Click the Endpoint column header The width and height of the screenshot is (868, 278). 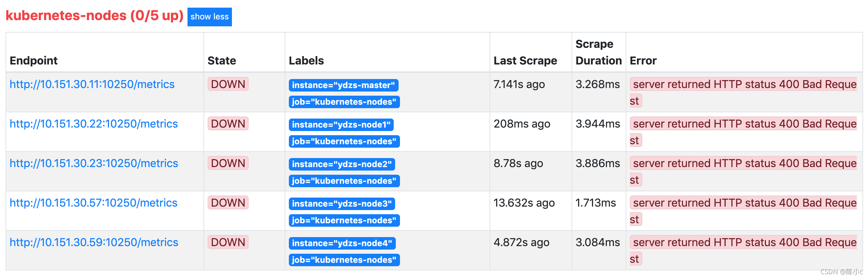tap(34, 61)
